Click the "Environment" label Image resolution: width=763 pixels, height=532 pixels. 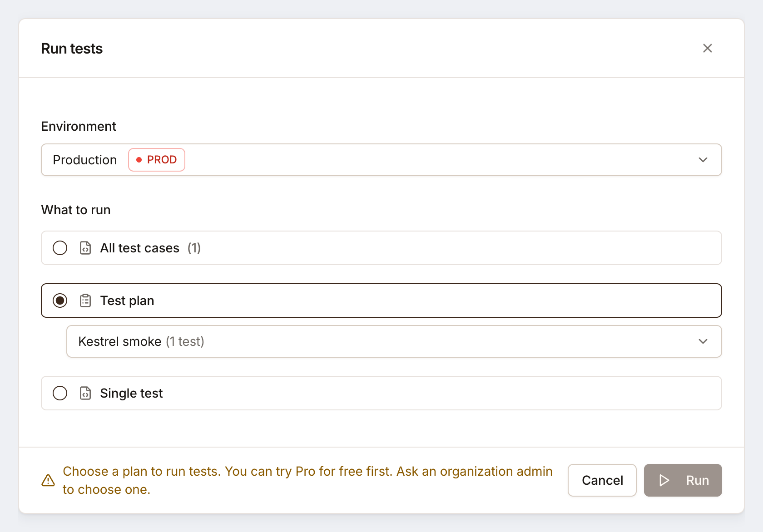pos(79,126)
